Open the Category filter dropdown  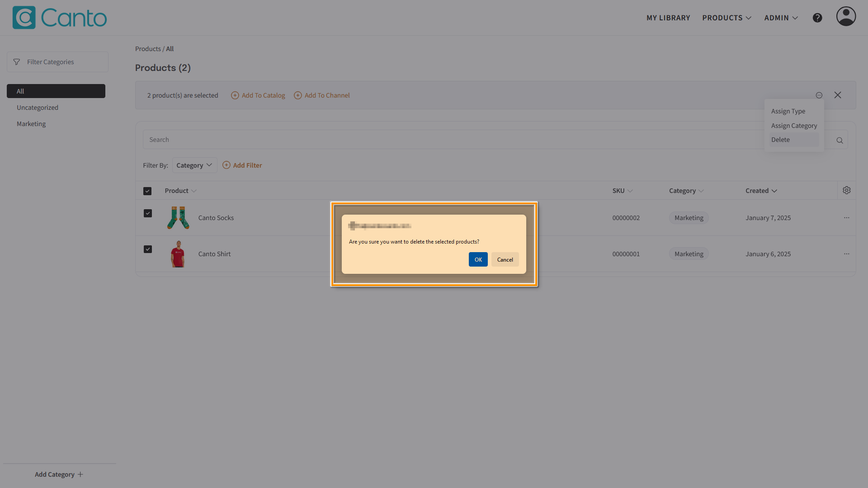point(194,165)
